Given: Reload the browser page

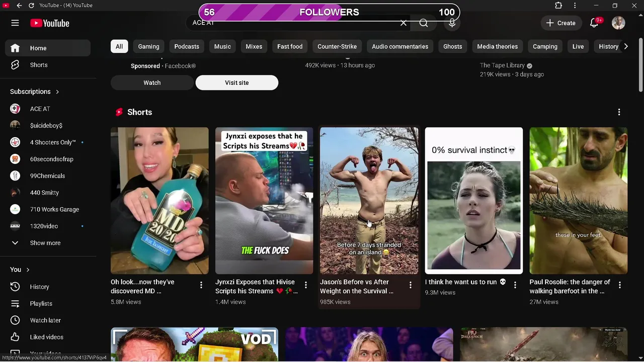Looking at the screenshot, I should pos(31,6).
